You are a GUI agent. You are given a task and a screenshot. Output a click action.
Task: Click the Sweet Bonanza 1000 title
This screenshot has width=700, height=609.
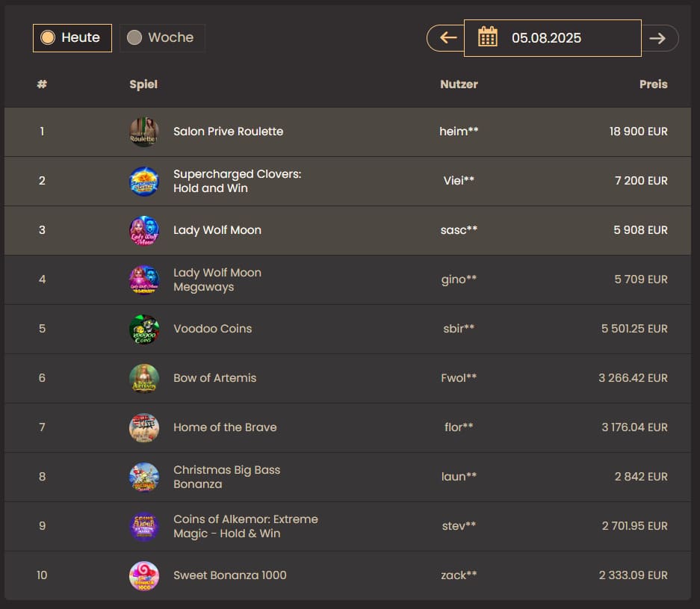(x=230, y=575)
